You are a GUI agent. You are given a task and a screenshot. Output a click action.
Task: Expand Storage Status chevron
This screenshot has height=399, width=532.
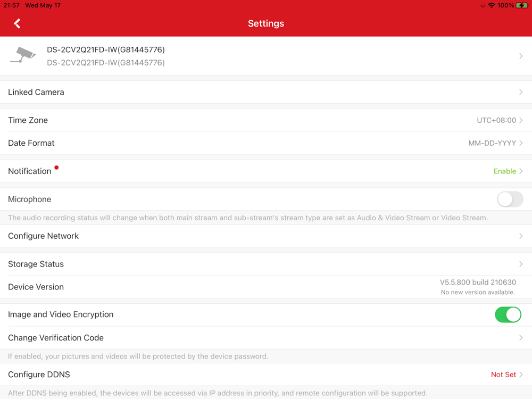click(x=521, y=264)
